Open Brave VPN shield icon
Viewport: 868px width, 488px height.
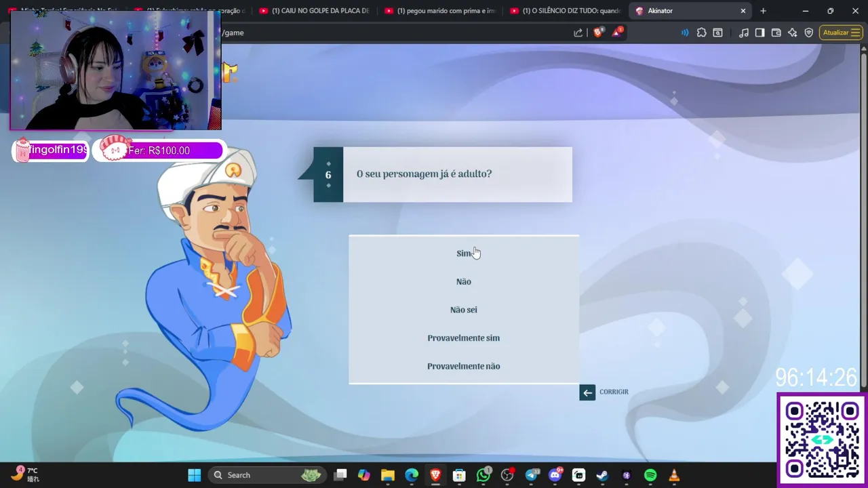[x=808, y=33]
